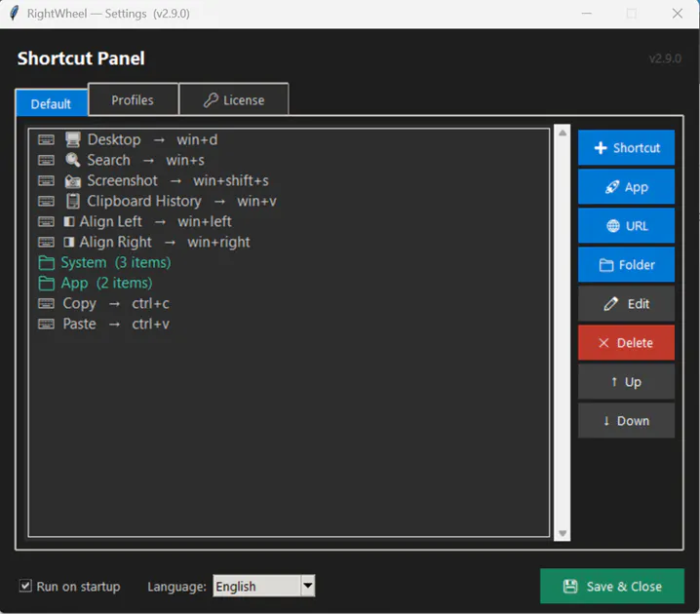The width and height of the screenshot is (700, 614).
Task: Select the 'win+shift+s' hotkey text
Action: pos(231,180)
